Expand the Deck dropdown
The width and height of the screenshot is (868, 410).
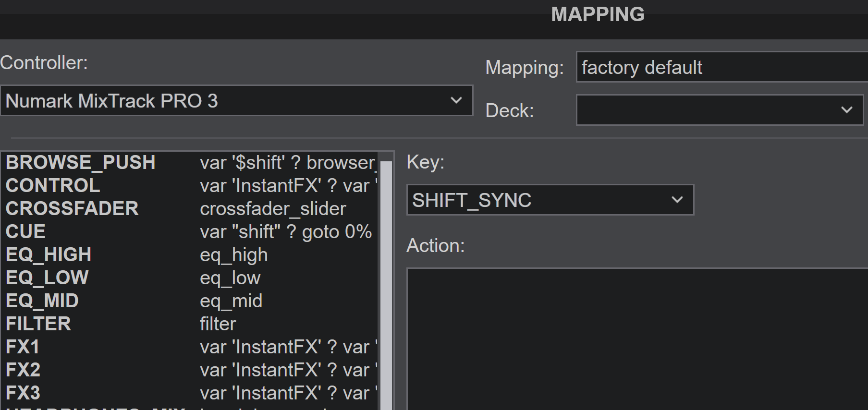(720, 110)
